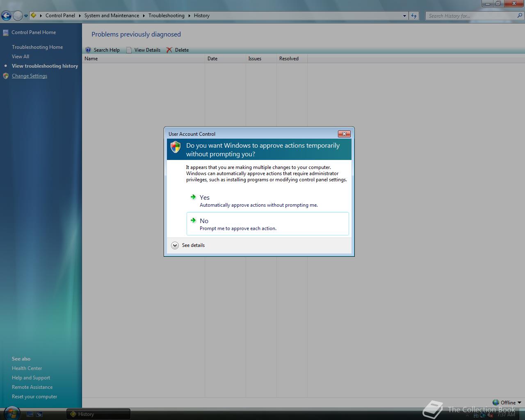Click Show Desktop quick launch icon
Screen dimensions: 525x420
(x=30, y=414)
